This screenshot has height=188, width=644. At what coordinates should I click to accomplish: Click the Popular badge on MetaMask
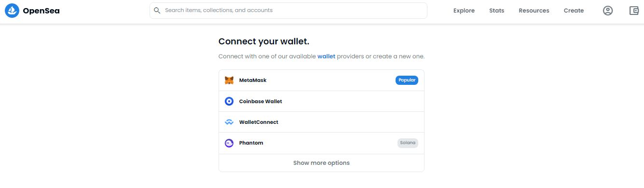(x=407, y=80)
